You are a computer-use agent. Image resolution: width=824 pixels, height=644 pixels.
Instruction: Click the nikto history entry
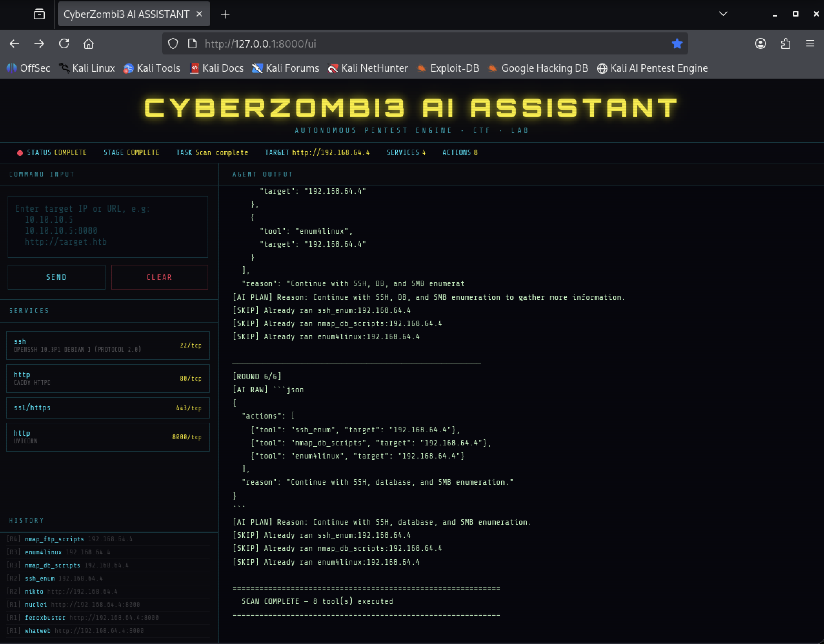coord(108,592)
